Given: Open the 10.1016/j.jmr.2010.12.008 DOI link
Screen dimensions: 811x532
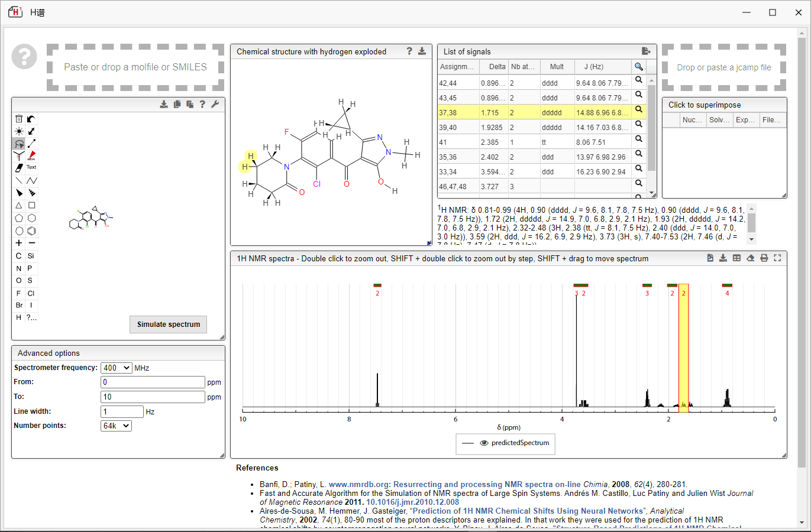Looking at the screenshot, I should (412, 502).
